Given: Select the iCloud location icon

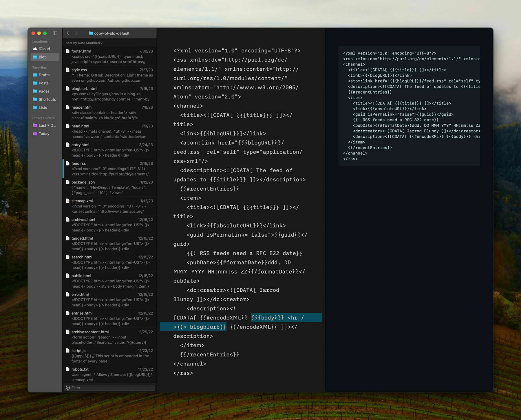Looking at the screenshot, I should point(35,49).
